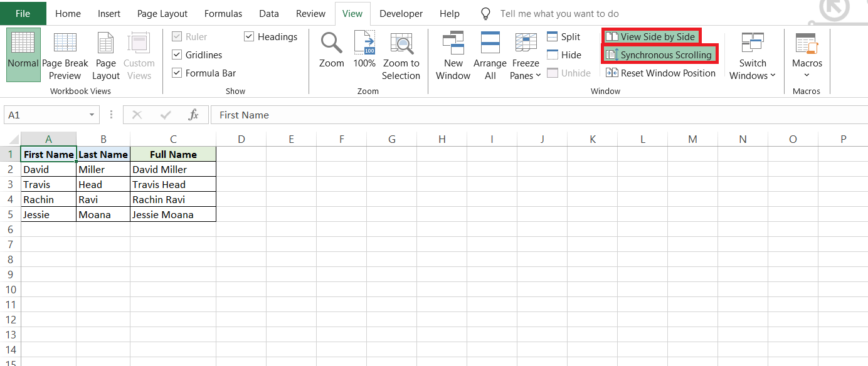Open the Help tab
This screenshot has width=868, height=366.
click(x=450, y=13)
